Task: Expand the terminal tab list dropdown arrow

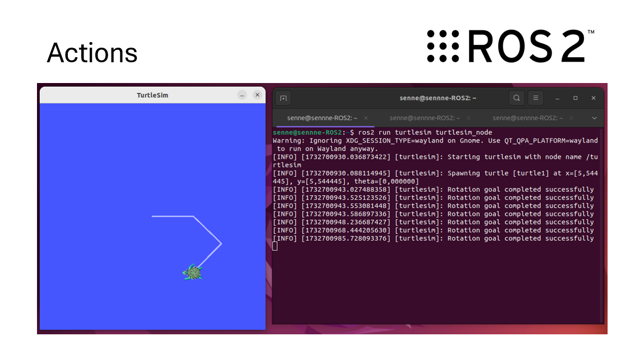Action: [594, 118]
